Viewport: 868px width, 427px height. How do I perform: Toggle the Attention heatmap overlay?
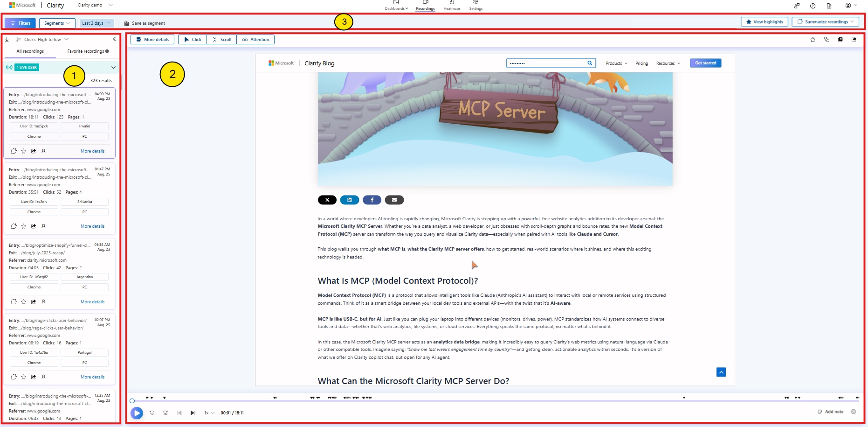point(255,40)
